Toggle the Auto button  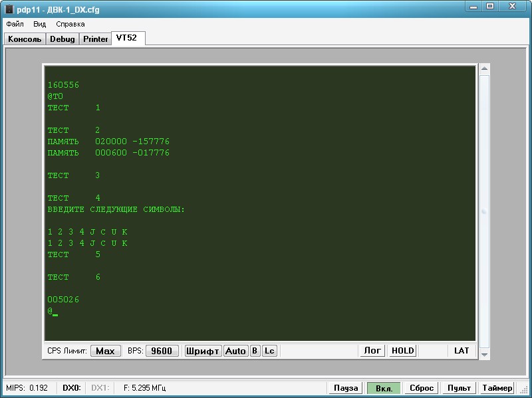coord(235,351)
